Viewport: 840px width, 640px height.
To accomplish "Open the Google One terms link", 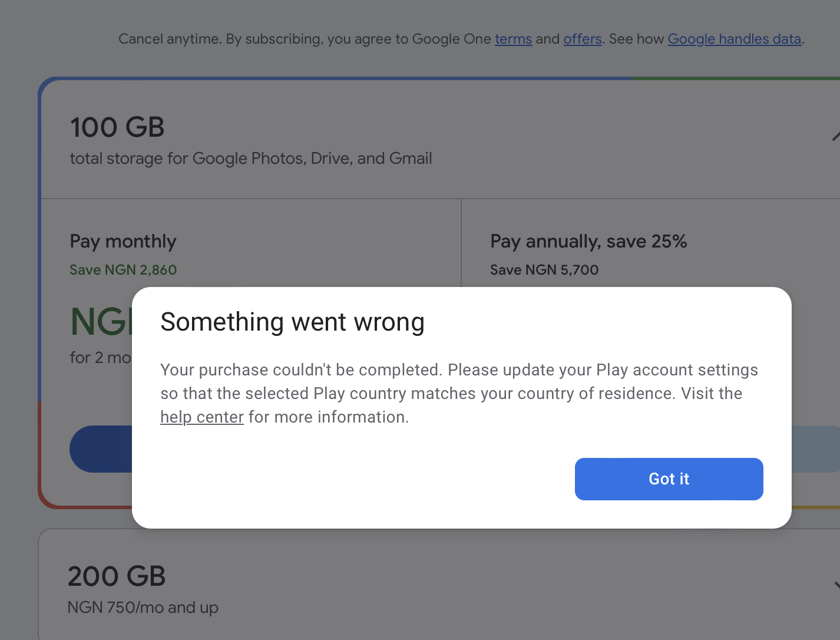I will coord(513,39).
